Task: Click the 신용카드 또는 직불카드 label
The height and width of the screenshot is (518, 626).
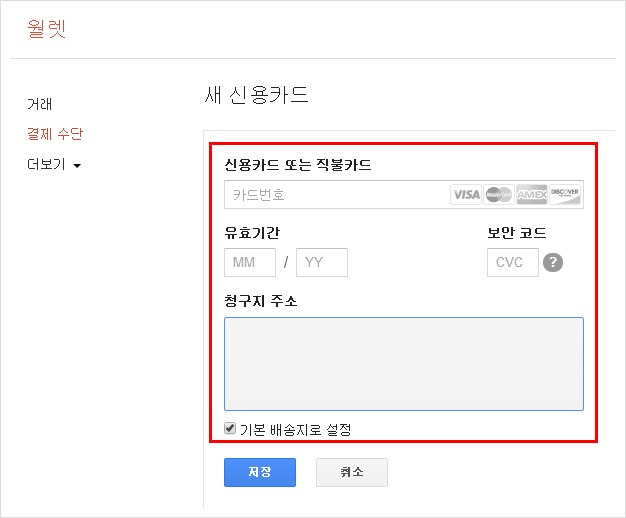Action: pos(298,165)
